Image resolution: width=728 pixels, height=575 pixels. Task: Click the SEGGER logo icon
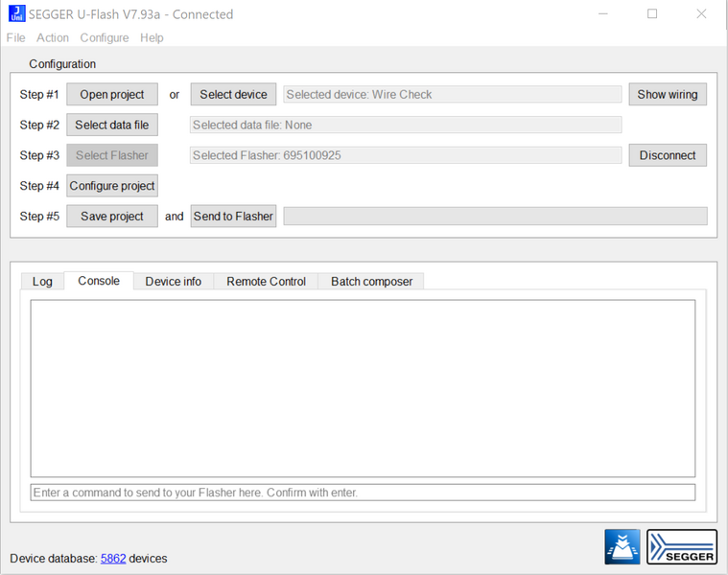pyautogui.click(x=682, y=546)
